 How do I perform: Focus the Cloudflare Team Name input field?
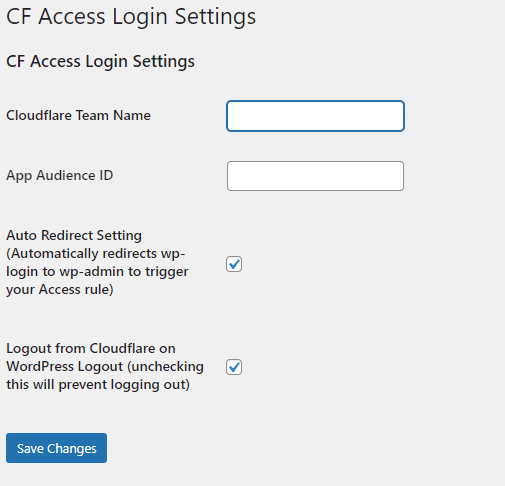(x=315, y=116)
